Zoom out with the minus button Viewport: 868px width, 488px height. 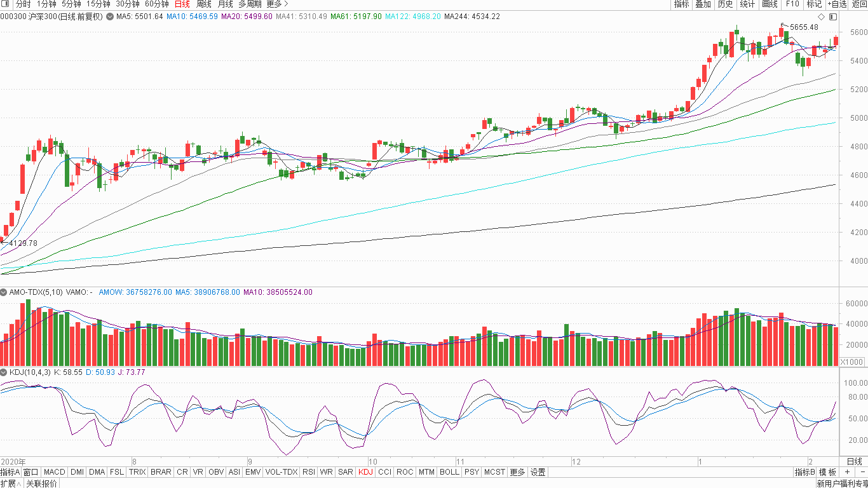coord(862,472)
